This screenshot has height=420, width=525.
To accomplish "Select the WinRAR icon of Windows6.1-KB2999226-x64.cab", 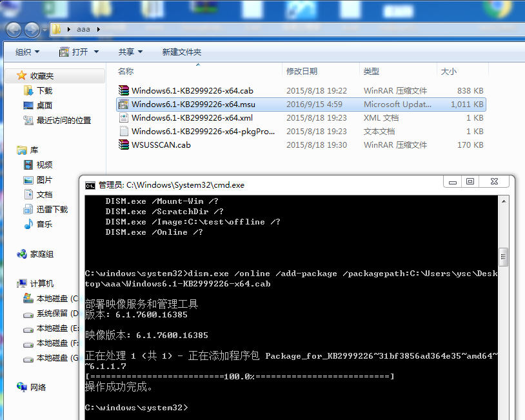I will [x=124, y=90].
